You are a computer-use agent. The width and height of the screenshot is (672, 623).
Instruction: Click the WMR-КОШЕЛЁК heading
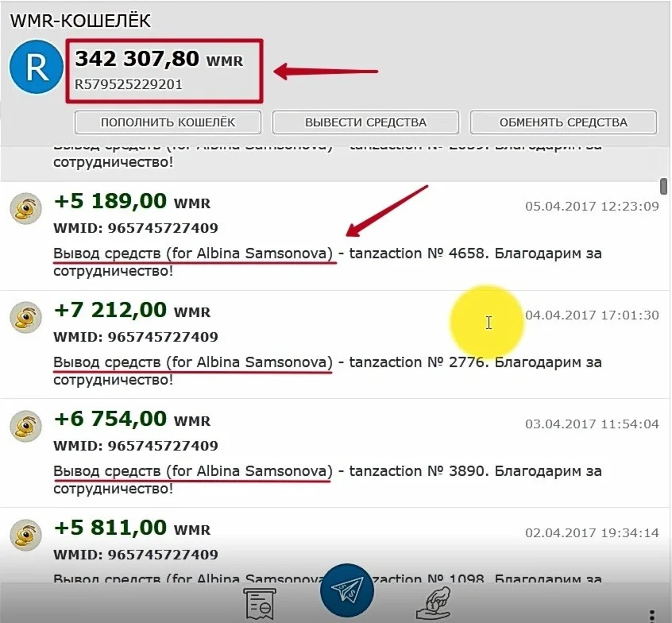coord(80,21)
